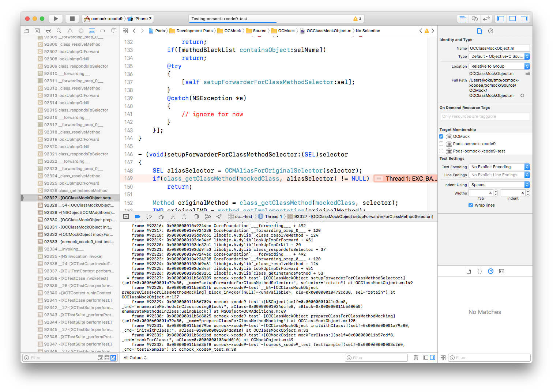Select Pods in the jump bar
This screenshot has height=392, width=553.
157,31
